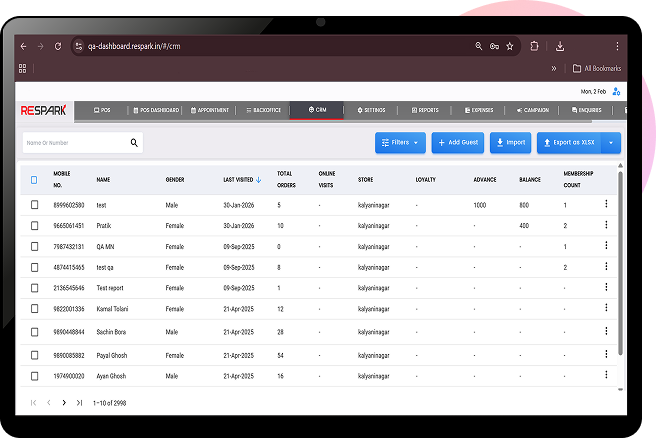Click the search magnifier icon in guest search
This screenshot has height=438, width=656.
134,143
